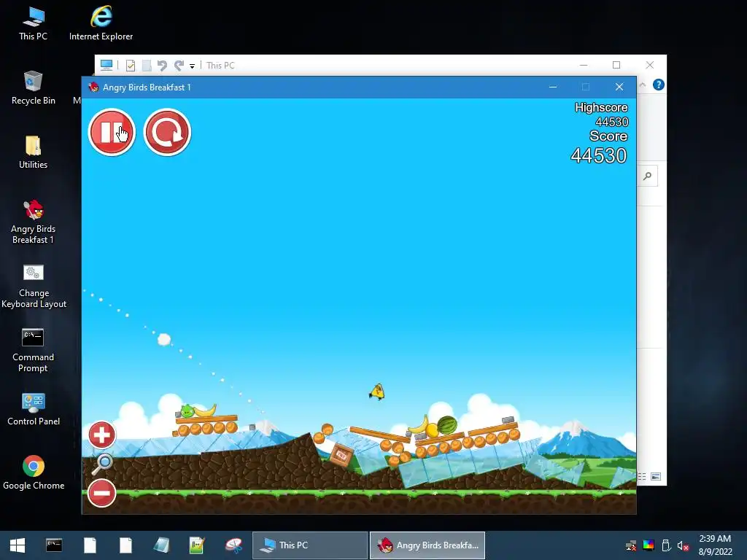Click the second blank document taskbar icon

(x=125, y=545)
